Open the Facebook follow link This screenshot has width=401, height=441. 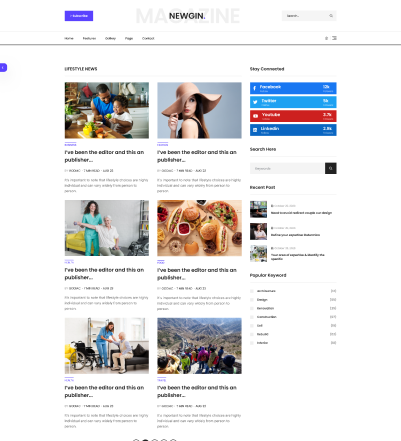[x=293, y=88]
